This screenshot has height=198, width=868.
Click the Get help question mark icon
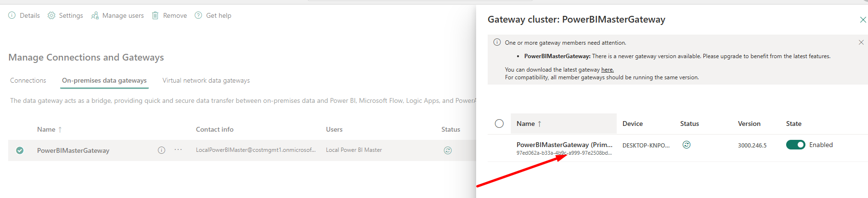(198, 15)
